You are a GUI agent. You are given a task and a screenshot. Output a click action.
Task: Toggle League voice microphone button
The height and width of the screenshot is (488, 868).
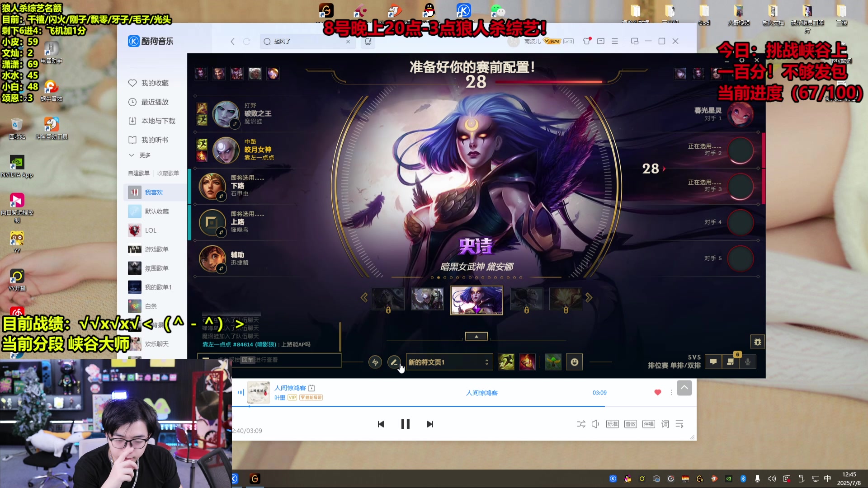748,361
